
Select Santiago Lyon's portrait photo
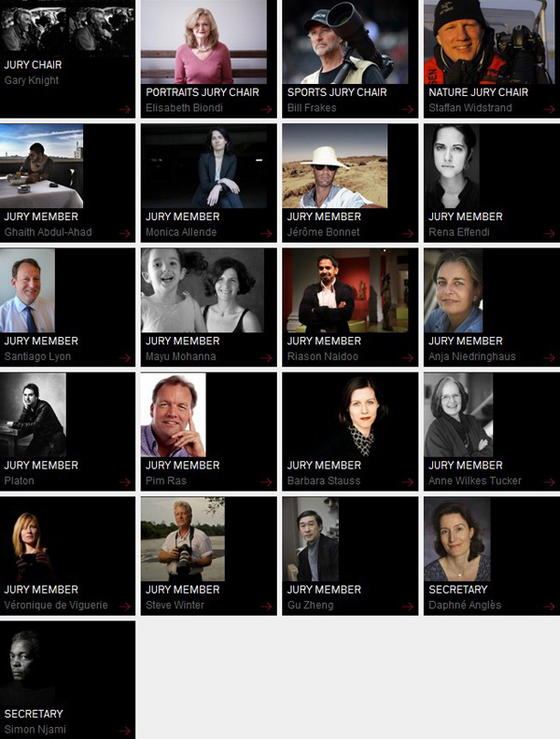27,290
